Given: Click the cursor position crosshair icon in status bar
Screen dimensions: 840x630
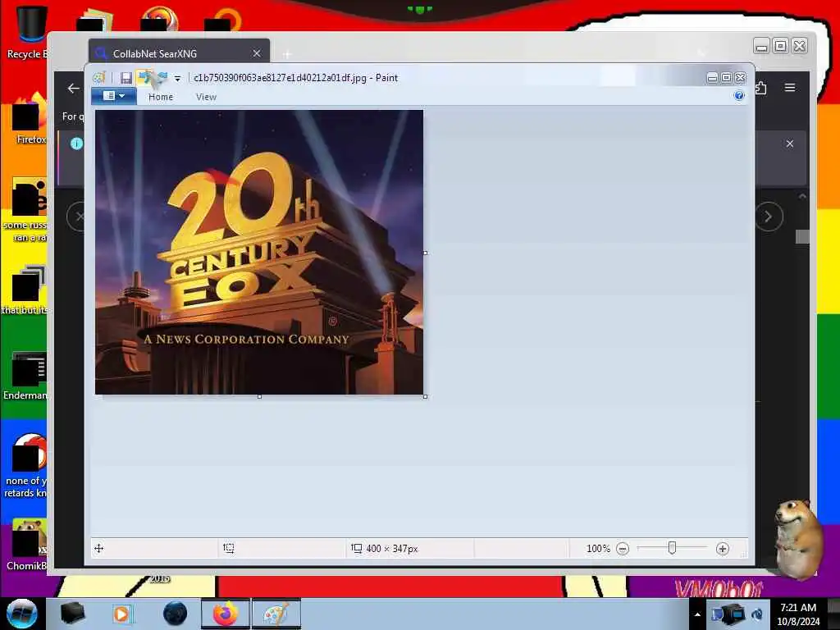Looking at the screenshot, I should [99, 548].
